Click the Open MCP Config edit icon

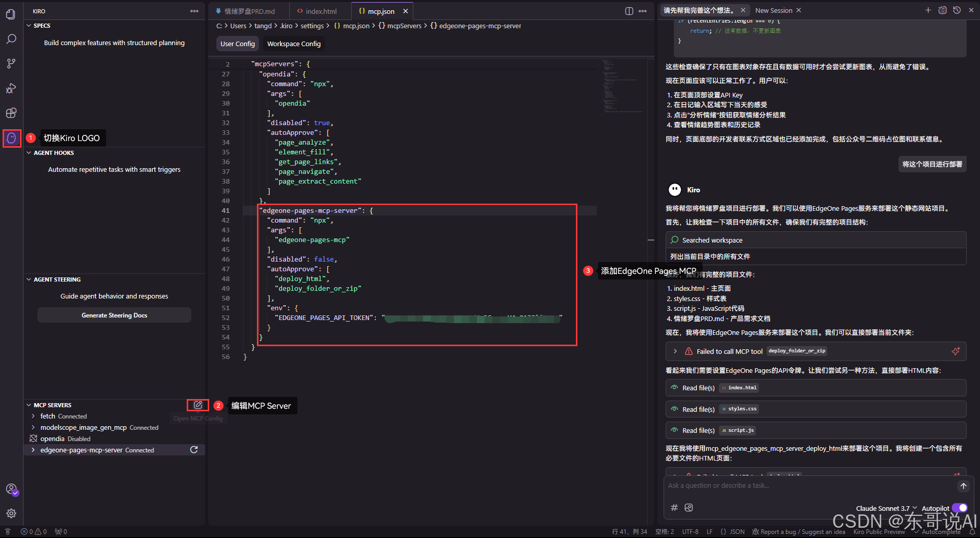pyautogui.click(x=198, y=405)
